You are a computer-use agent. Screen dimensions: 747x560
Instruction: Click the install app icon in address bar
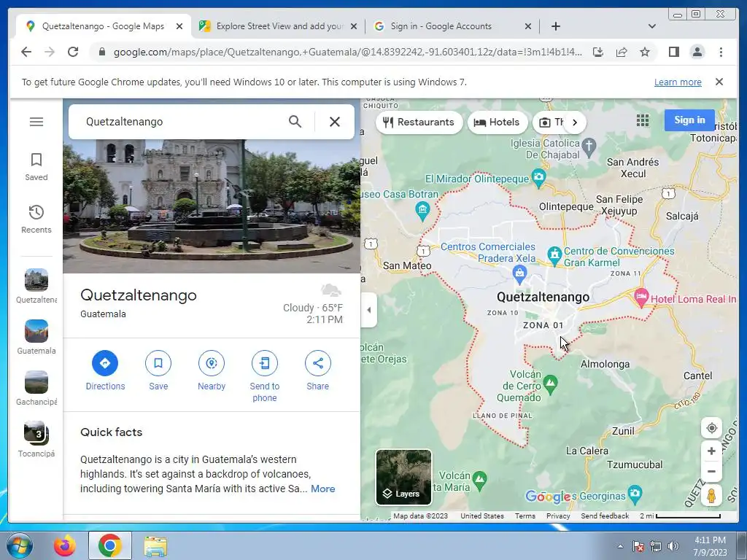598,52
